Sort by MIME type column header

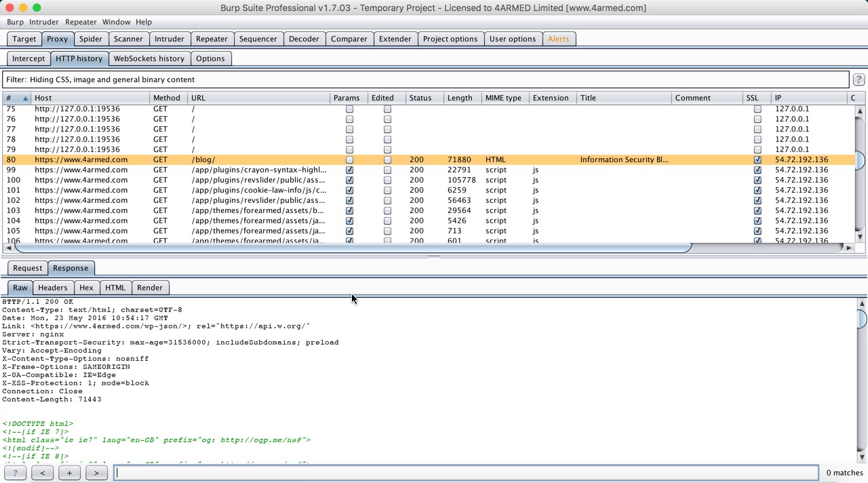[x=505, y=98]
